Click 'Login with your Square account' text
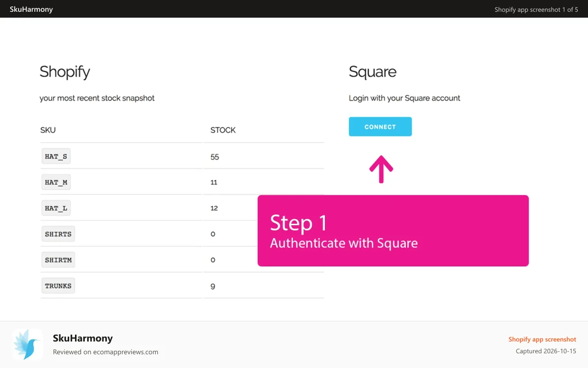Screen dimensions: 588x368 [405, 98]
